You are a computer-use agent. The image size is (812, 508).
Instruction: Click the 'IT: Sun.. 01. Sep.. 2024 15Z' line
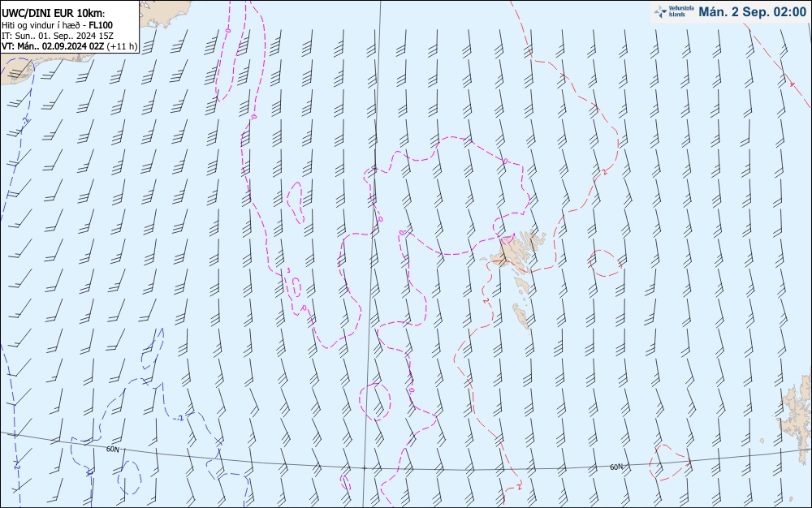(58, 36)
